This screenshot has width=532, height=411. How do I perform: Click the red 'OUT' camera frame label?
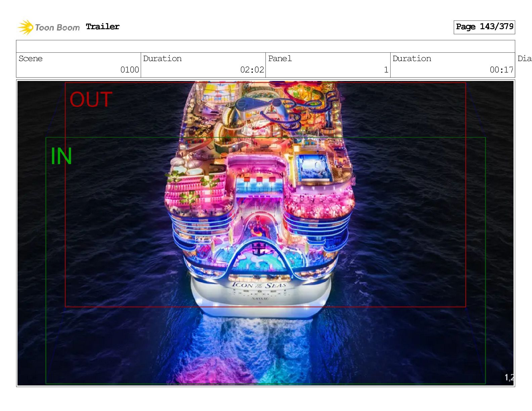[91, 100]
